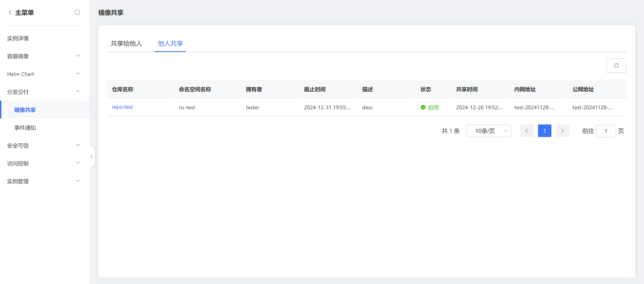This screenshot has width=644, height=284.
Task: Select the 他人共享 tab
Action: (x=170, y=44)
